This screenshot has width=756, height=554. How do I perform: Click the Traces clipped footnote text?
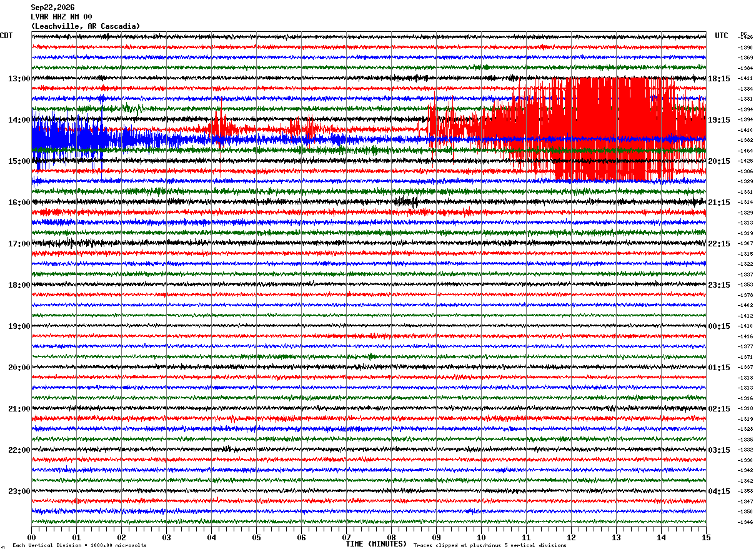(x=490, y=545)
